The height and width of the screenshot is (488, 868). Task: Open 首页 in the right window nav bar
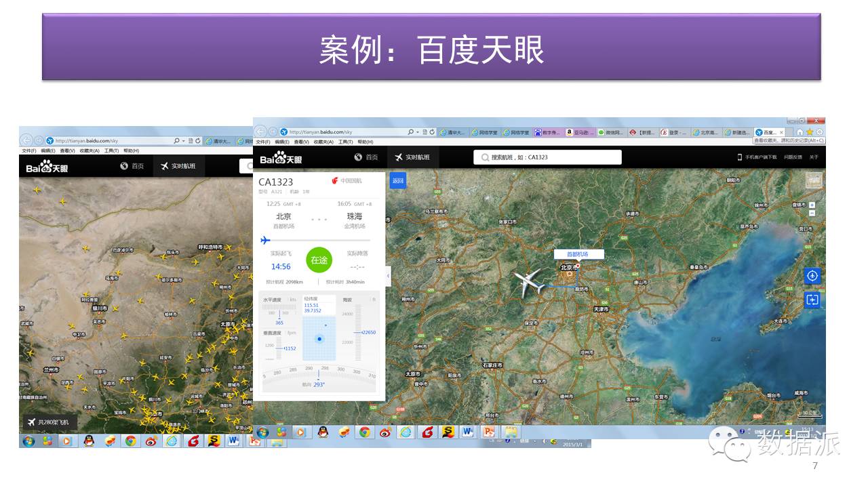click(367, 157)
